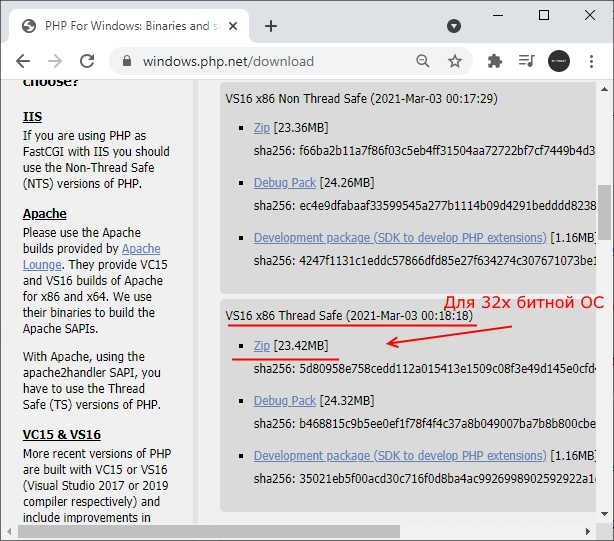Viewport: 614px width, 541px height.
Task: Go back to the previous page
Action: (23, 61)
